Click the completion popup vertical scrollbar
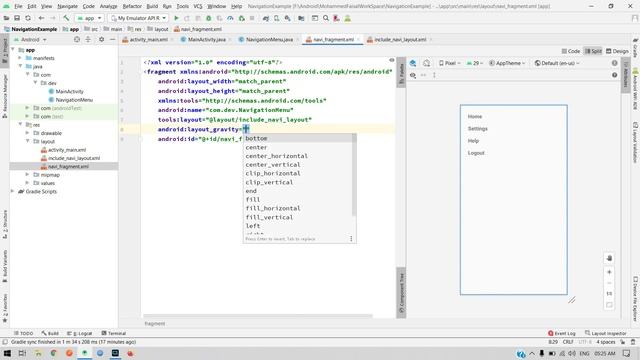 tap(353, 176)
